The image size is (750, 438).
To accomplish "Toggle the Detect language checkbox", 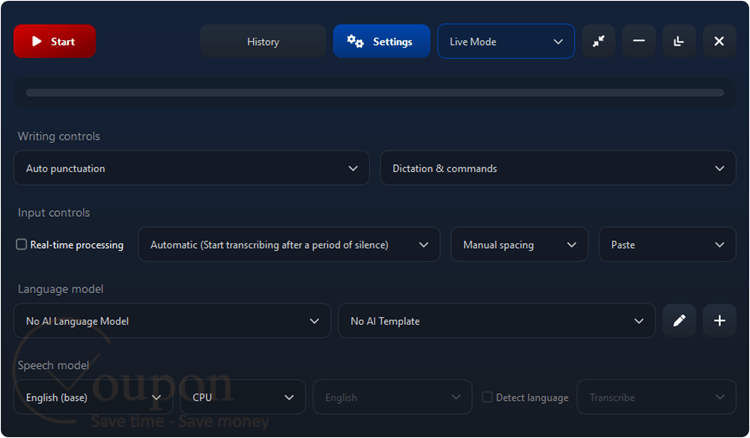I will point(487,397).
